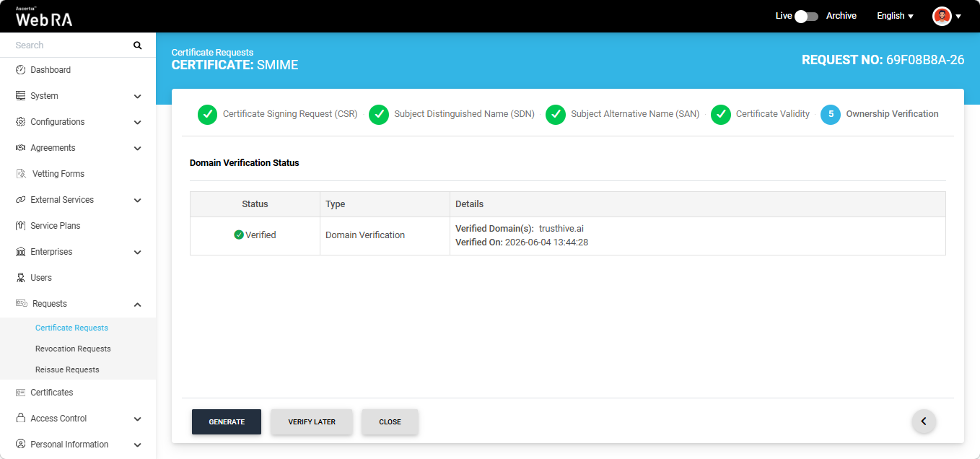The image size is (980, 459).
Task: Expand the Access Control chevron
Action: [137, 419]
